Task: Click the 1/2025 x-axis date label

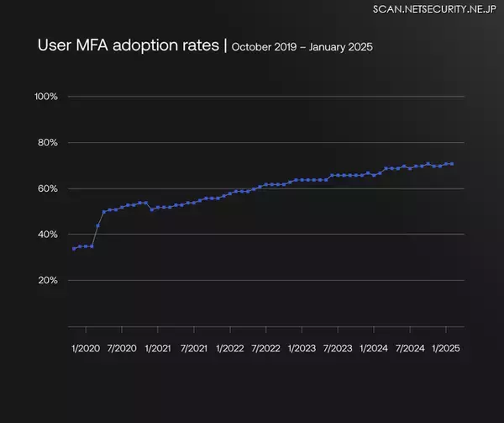Action: (x=444, y=348)
